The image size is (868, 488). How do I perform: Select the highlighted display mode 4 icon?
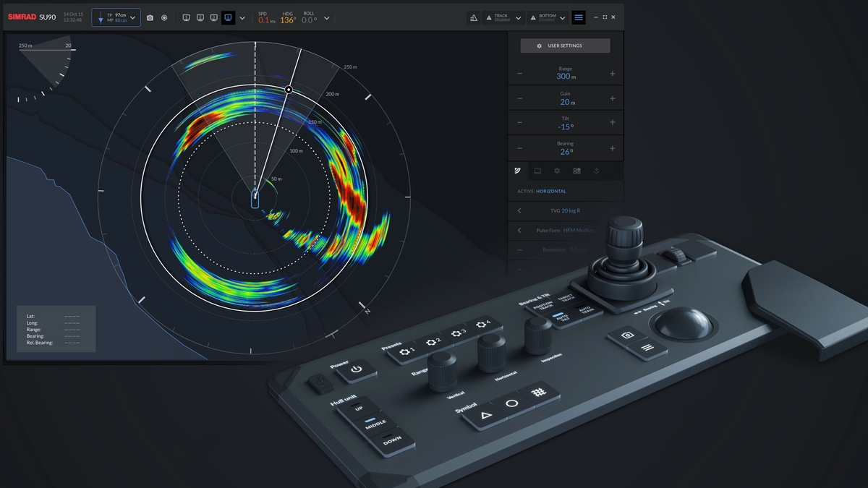point(228,17)
